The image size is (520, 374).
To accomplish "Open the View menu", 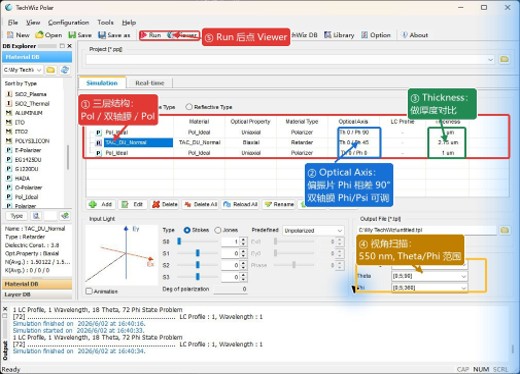I will click(33, 22).
